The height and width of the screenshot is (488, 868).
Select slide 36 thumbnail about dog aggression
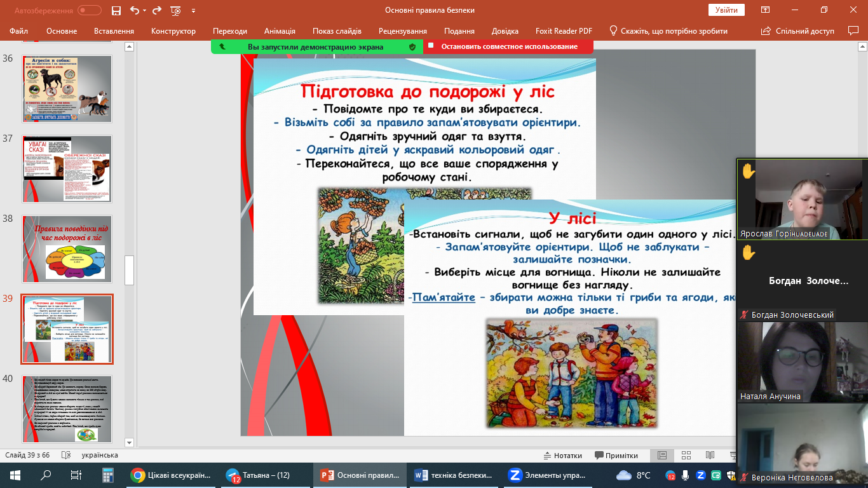67,89
